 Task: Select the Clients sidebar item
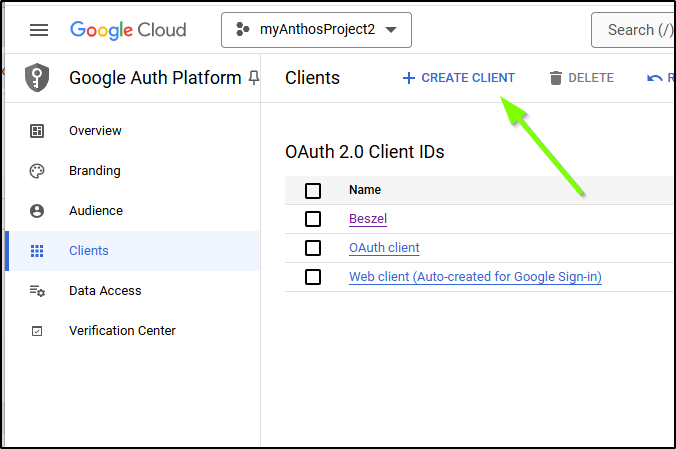134,251
